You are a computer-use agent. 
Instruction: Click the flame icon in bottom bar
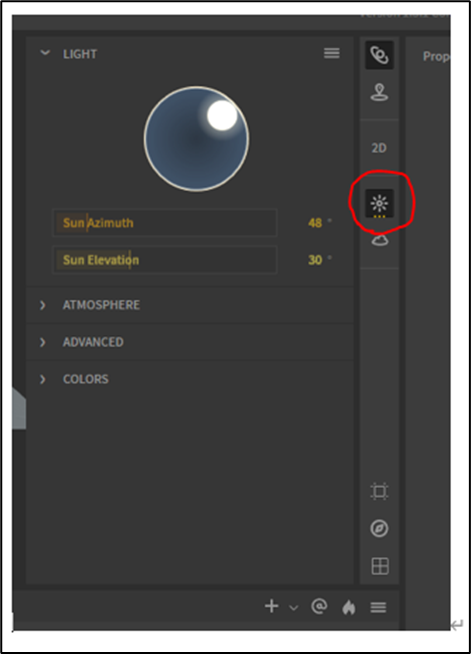pos(349,607)
